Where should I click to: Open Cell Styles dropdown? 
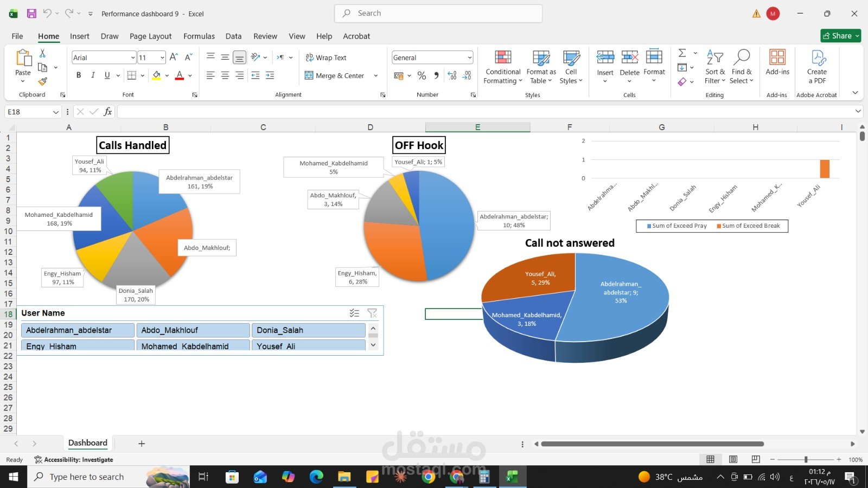click(x=571, y=67)
